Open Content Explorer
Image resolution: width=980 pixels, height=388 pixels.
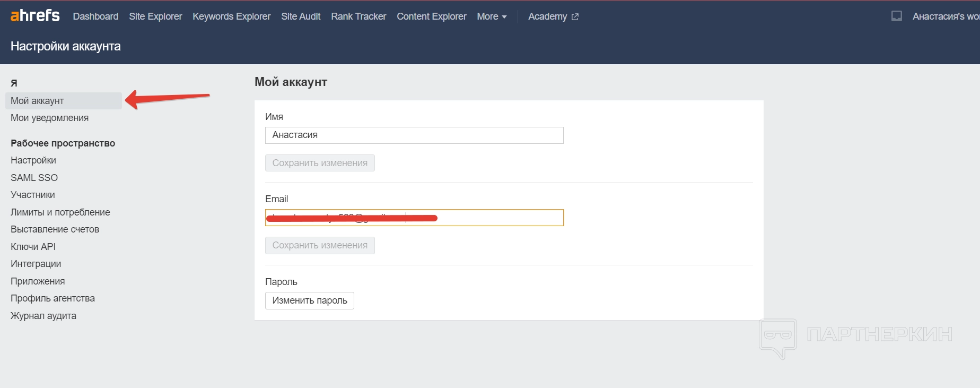pos(432,16)
